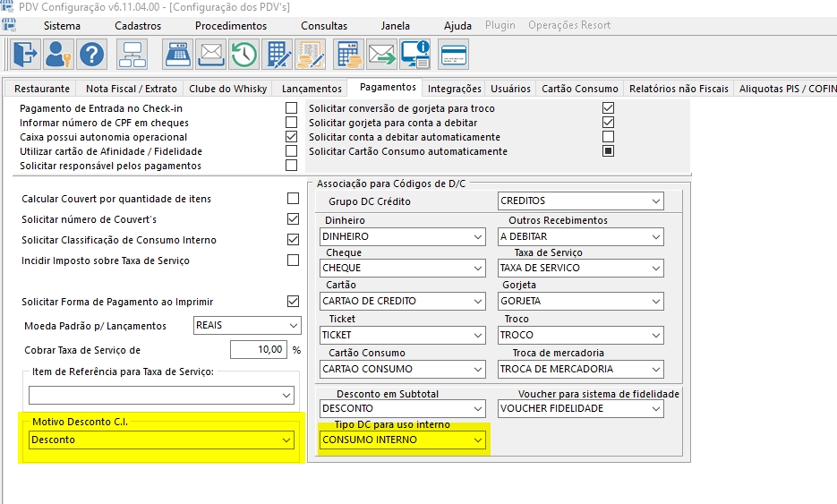Expand Desconto em Subtotal DESCONTO dropdown
This screenshot has height=504, width=837.
point(403,408)
